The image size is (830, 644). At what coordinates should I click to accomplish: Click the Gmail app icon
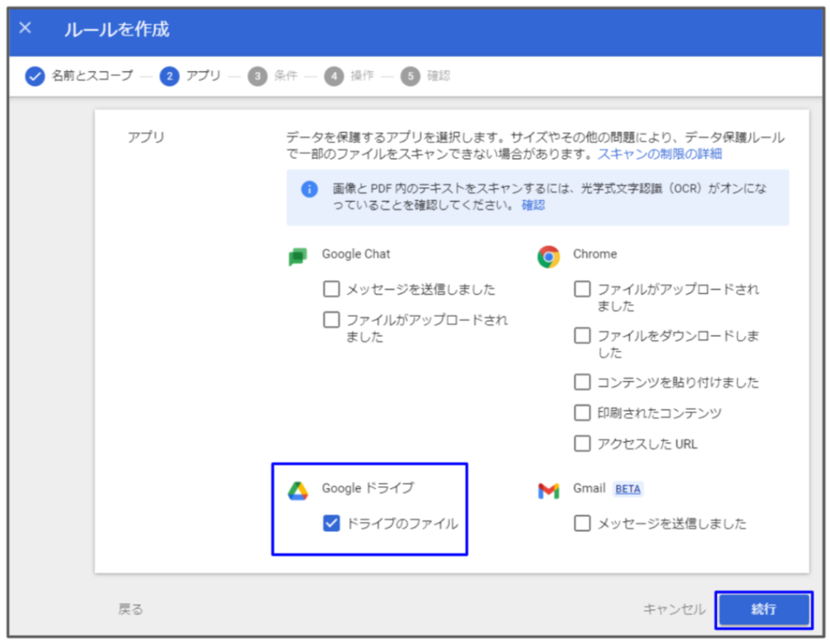point(549,490)
